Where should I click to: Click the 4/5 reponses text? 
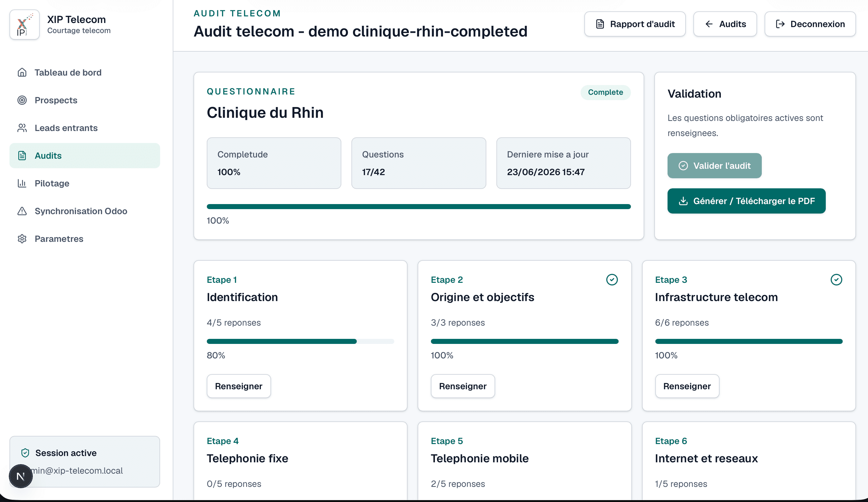coord(234,322)
